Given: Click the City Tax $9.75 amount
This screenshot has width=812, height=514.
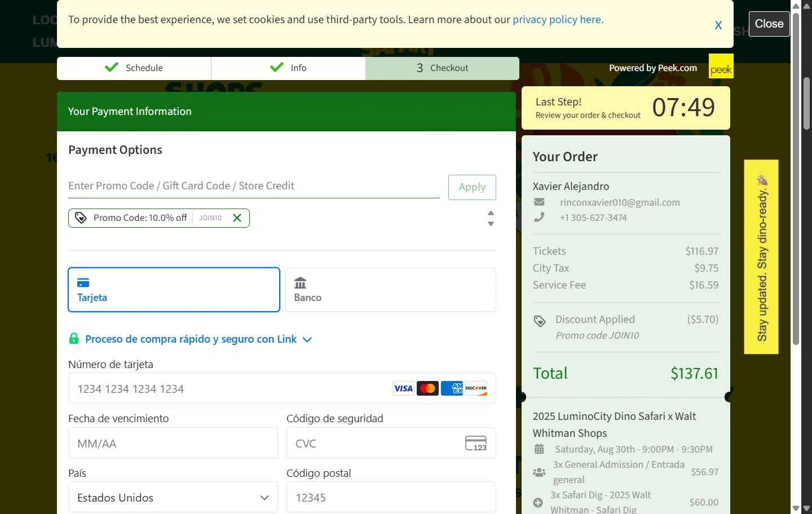Looking at the screenshot, I should (707, 268).
